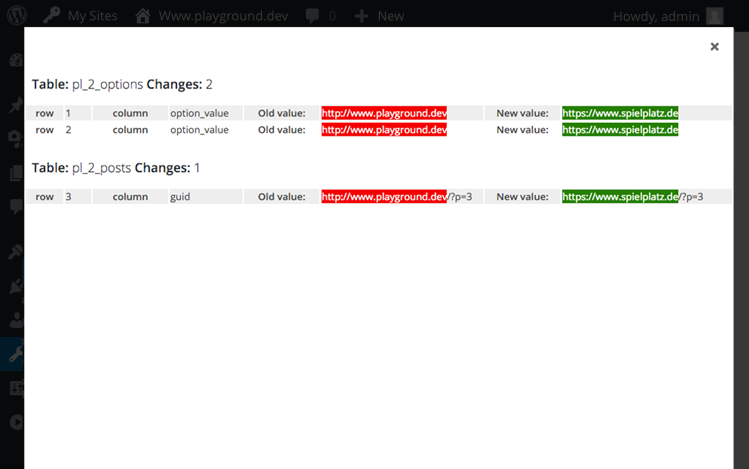Click the Collapse menu arrow in sidebar
Screen dimensions: 749x469
coord(16,422)
